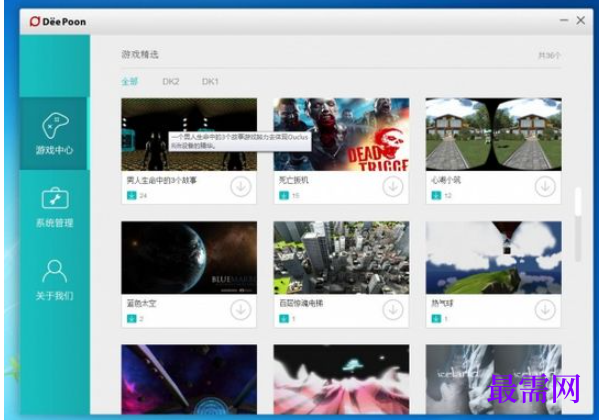Download the 百层惊魂电梯 game

click(393, 310)
